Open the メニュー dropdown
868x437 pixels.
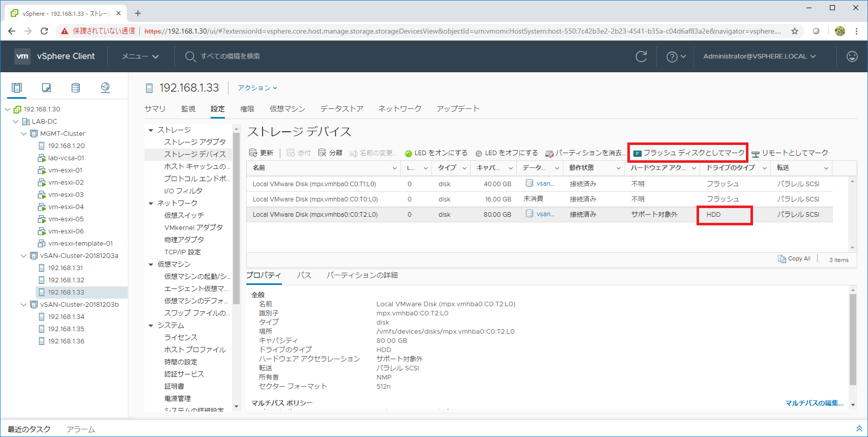[140, 56]
